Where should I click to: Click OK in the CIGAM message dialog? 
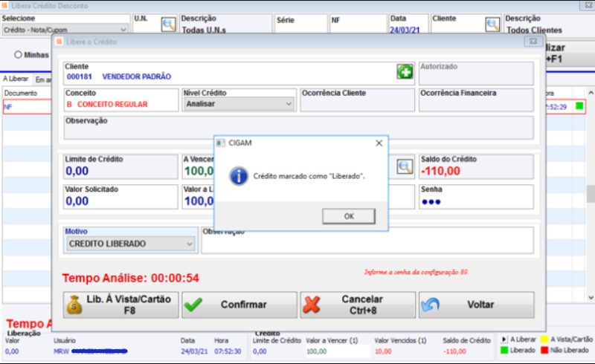click(349, 216)
